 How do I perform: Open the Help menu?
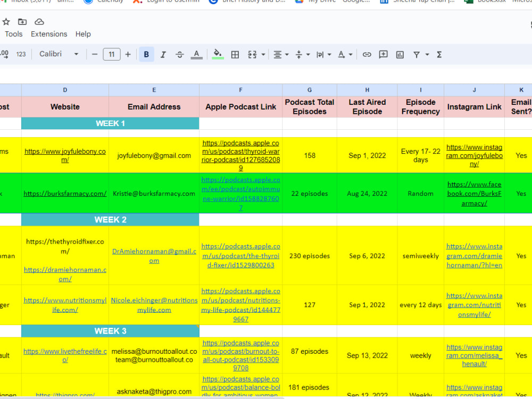83,34
